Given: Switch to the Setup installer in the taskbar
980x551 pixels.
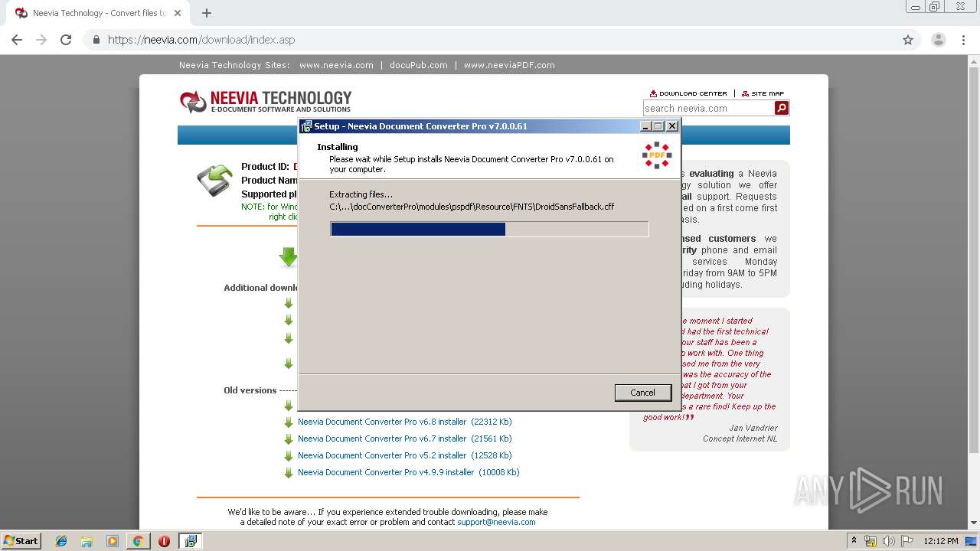Looking at the screenshot, I should pyautogui.click(x=190, y=541).
